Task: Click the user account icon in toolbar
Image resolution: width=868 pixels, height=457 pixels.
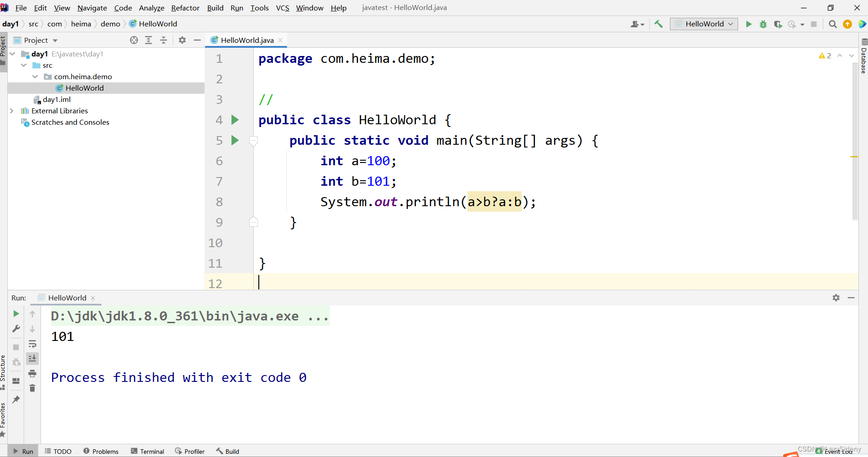Action: 637,24
